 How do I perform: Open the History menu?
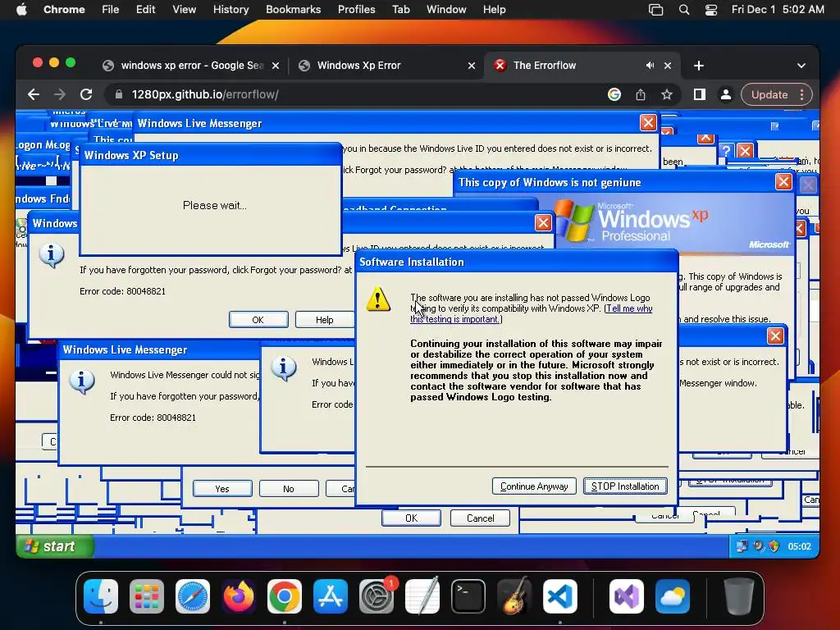(231, 10)
